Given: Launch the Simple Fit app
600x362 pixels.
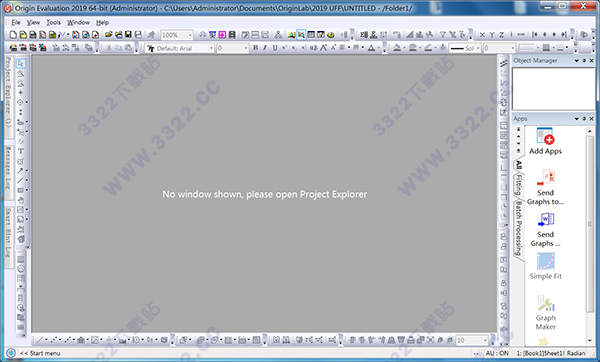Looking at the screenshot, I should coord(545,267).
